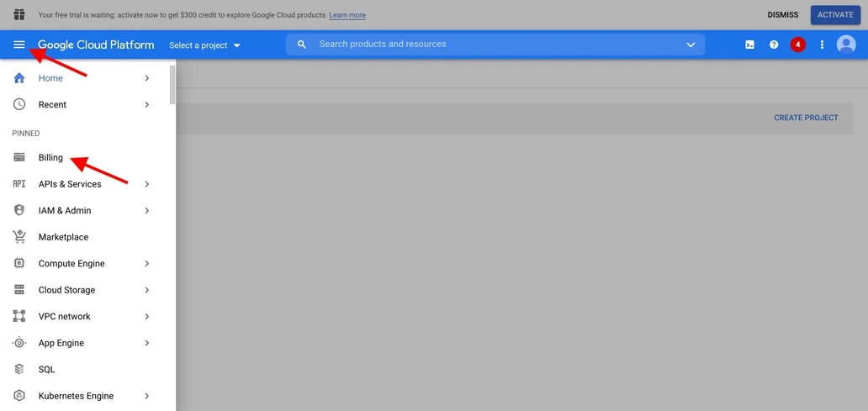This screenshot has width=868, height=411.
Task: Click the Search products and resources field
Action: (495, 45)
